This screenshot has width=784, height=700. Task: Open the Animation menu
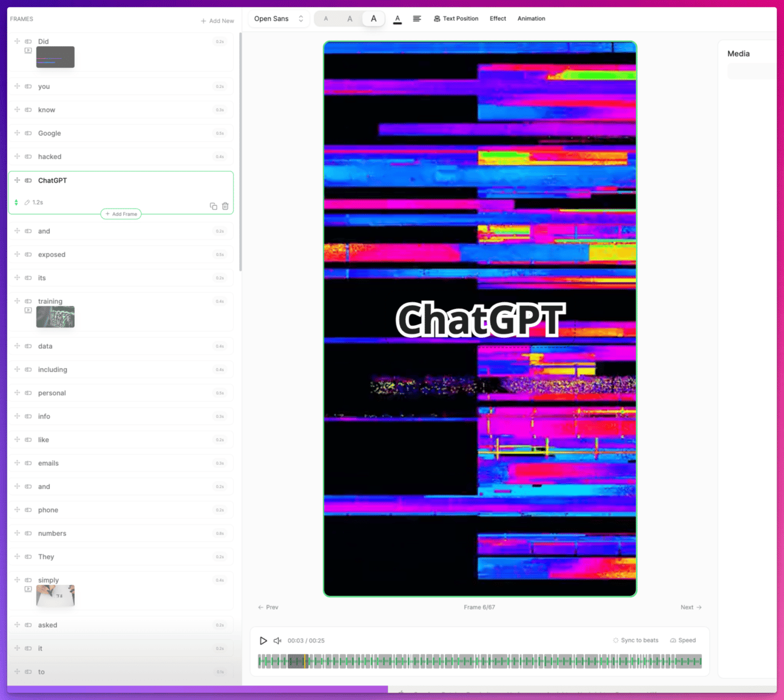click(531, 19)
